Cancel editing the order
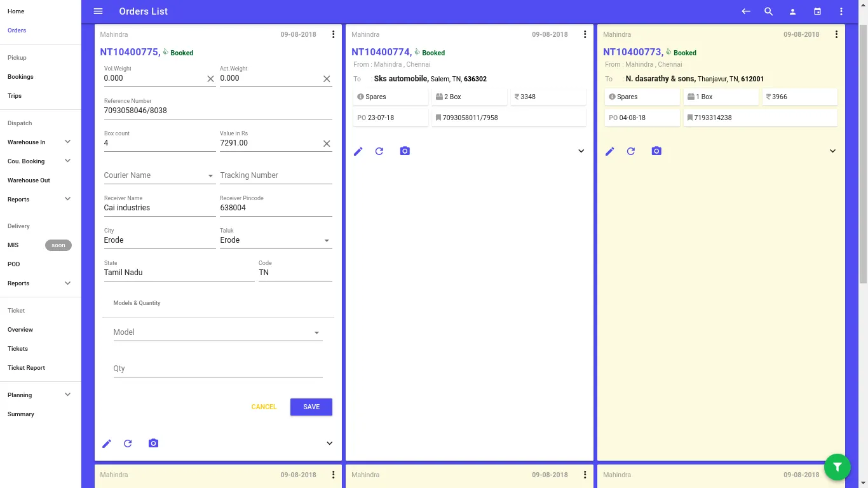The height and width of the screenshot is (488, 868). pos(264,407)
